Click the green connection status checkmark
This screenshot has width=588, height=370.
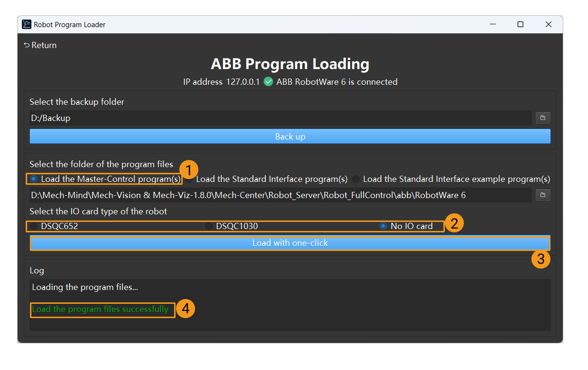coord(268,81)
